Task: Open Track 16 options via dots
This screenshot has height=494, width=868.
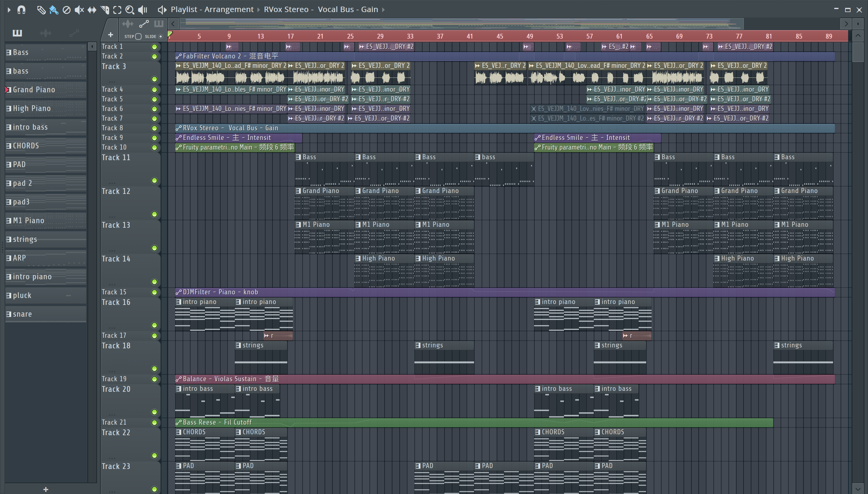Action: tap(112, 328)
